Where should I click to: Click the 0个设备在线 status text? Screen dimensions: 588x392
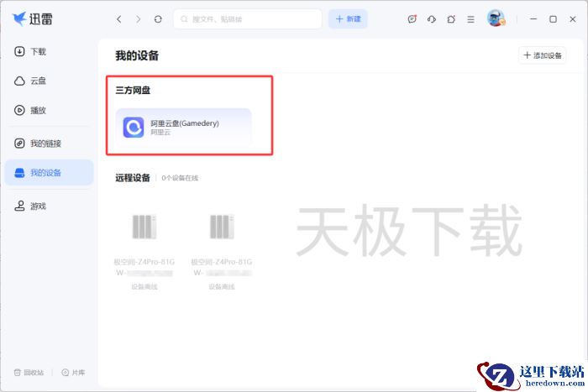point(180,178)
